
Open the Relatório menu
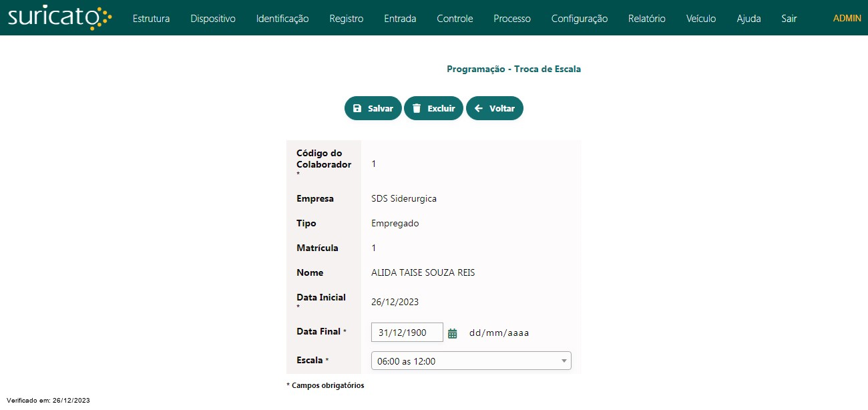[647, 19]
